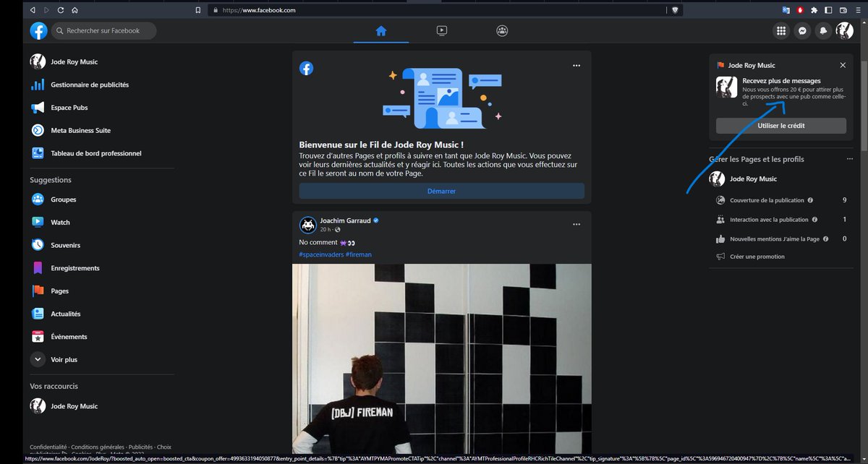Toggle the browser sidebar panel
The image size is (868, 464).
click(x=828, y=10)
